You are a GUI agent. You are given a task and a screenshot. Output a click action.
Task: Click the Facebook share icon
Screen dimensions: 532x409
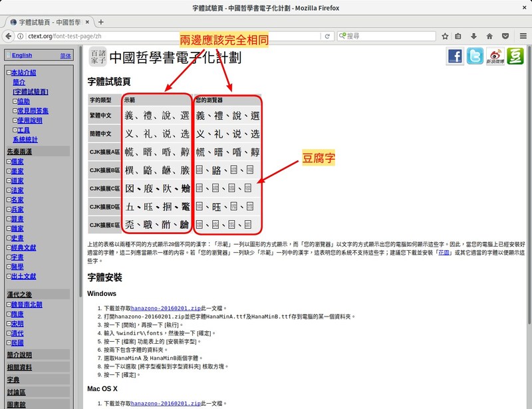(455, 57)
